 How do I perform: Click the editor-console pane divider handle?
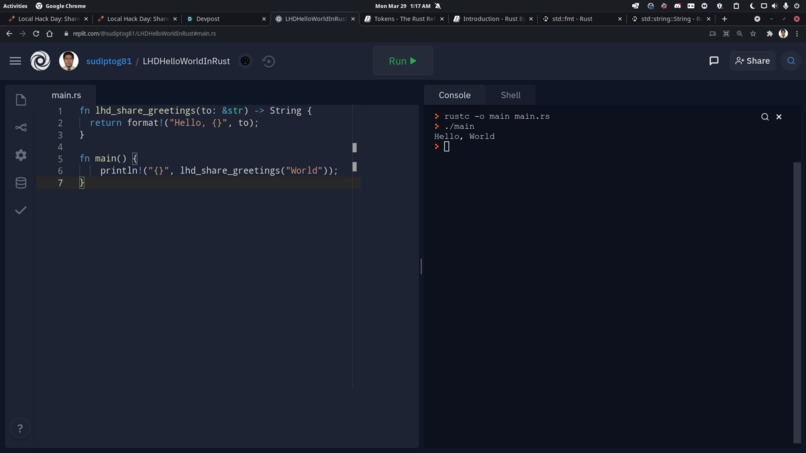(x=421, y=266)
